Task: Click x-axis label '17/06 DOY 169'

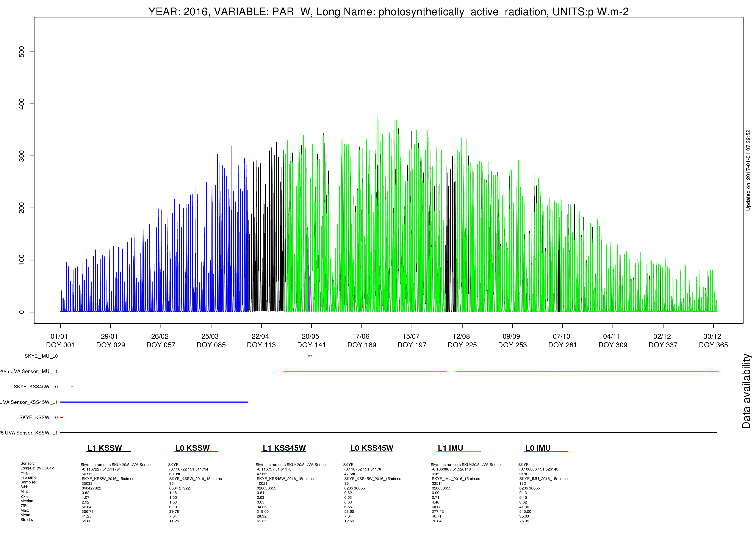Action: tap(362, 341)
